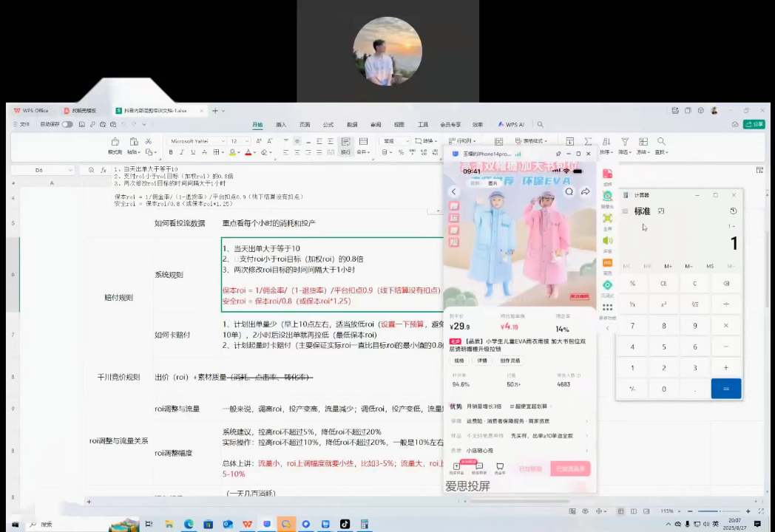Open the Microsoft YaHei font dropdown
The height and width of the screenshot is (532, 775).
(223, 141)
